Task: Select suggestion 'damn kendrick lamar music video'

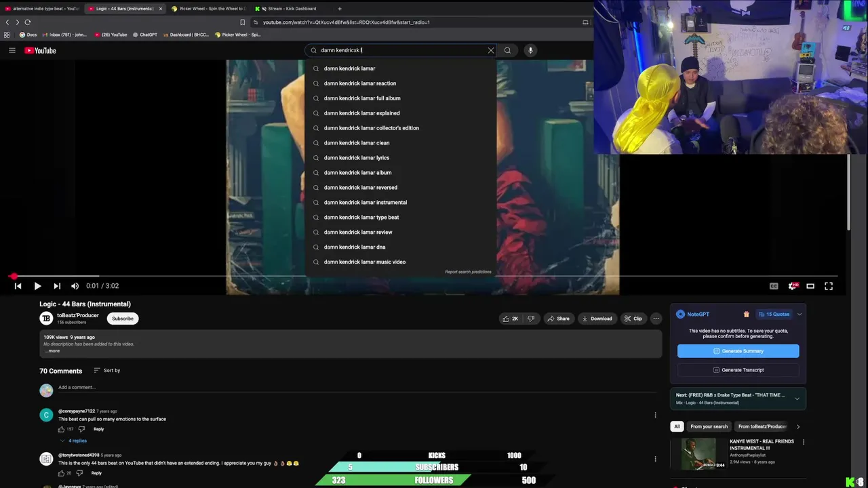Action: 401,262
